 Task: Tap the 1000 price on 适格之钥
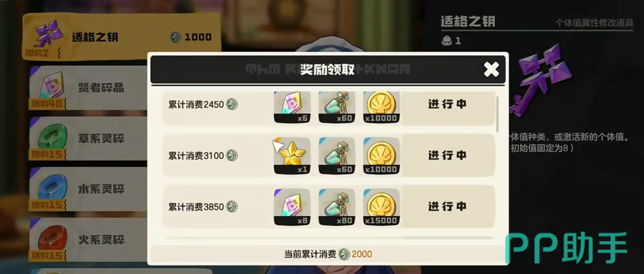198,37
